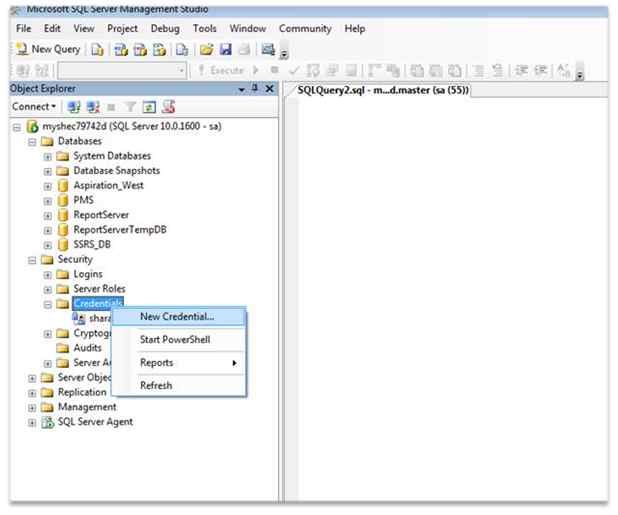Expand the PMS database node
This screenshot has width=618, height=515.
[47, 201]
